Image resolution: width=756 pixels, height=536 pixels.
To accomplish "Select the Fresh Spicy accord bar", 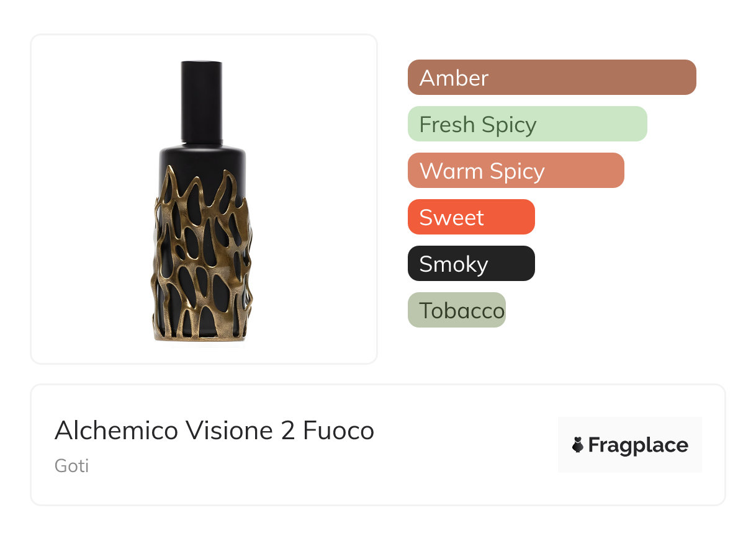I will [x=528, y=124].
